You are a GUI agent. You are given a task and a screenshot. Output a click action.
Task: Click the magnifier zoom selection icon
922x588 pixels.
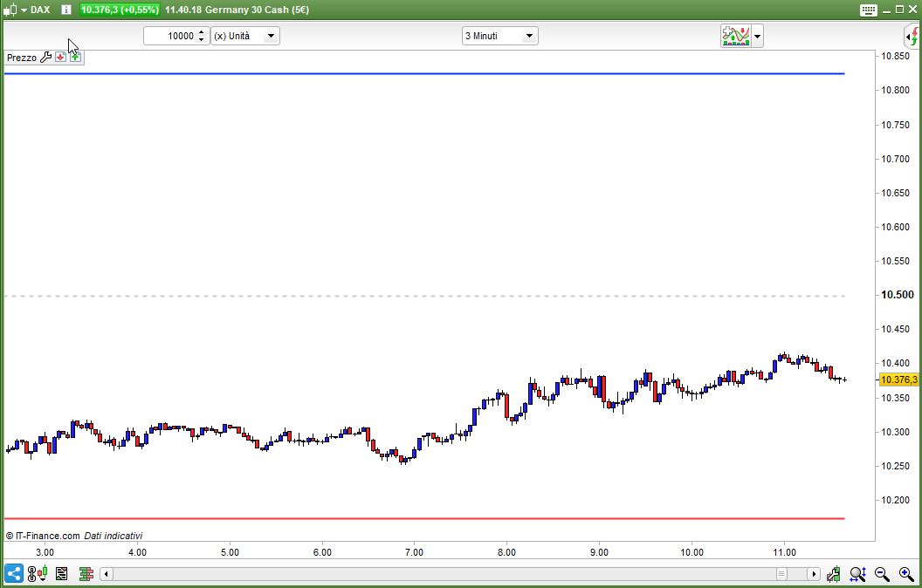pos(857,574)
